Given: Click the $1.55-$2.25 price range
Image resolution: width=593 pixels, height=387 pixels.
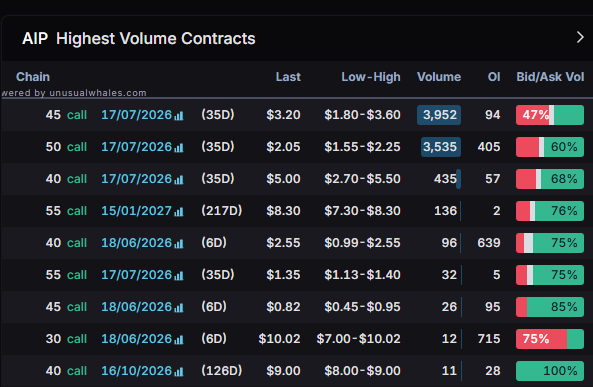Looking at the screenshot, I should tap(362, 147).
